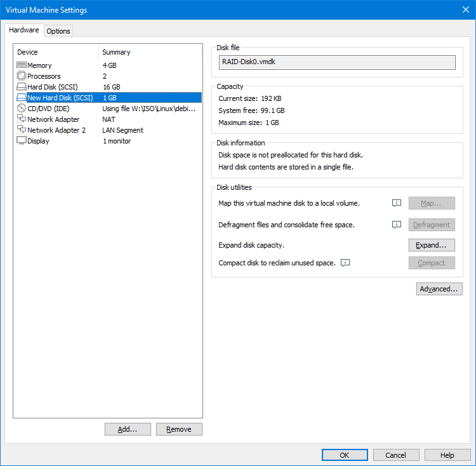476x466 pixels.
Task: Click the Add... hardware button
Action: point(128,429)
